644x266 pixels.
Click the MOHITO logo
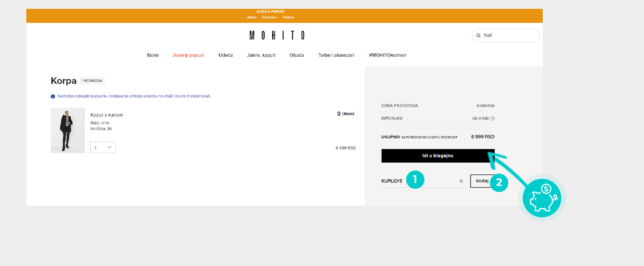click(277, 35)
